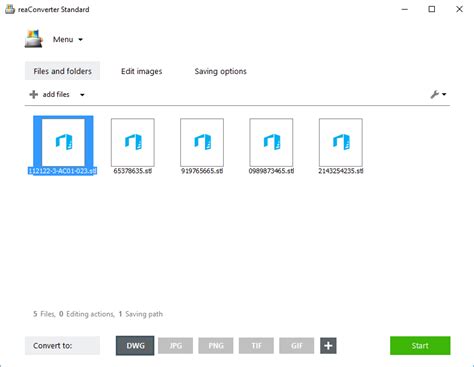Click the file name 0989873465.stl

click(x=271, y=171)
